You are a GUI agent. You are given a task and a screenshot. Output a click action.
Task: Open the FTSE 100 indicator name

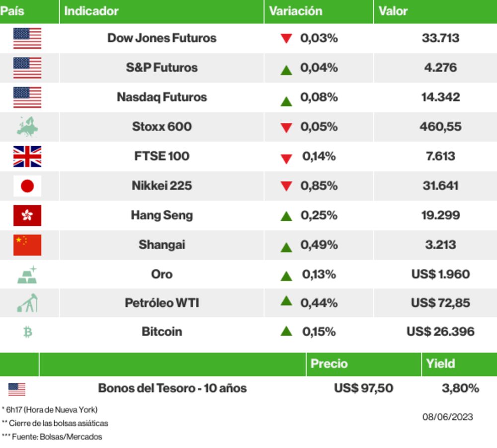coord(162,156)
